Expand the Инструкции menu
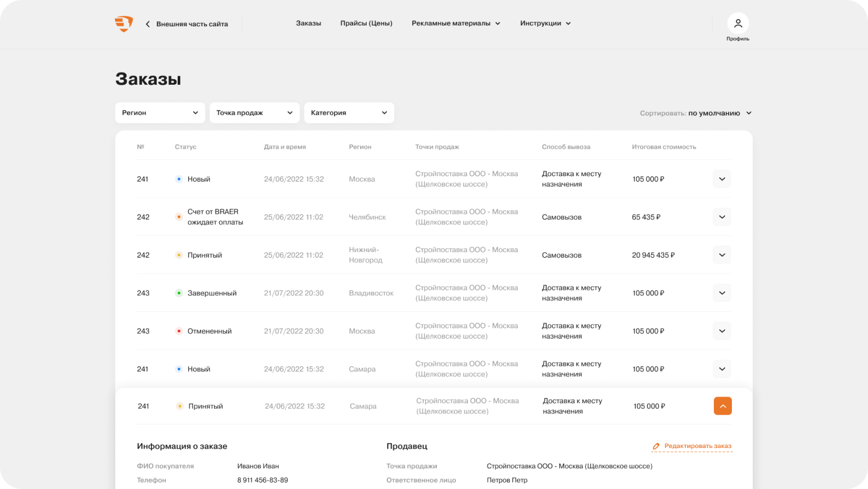The height and width of the screenshot is (489, 868). [x=545, y=24]
